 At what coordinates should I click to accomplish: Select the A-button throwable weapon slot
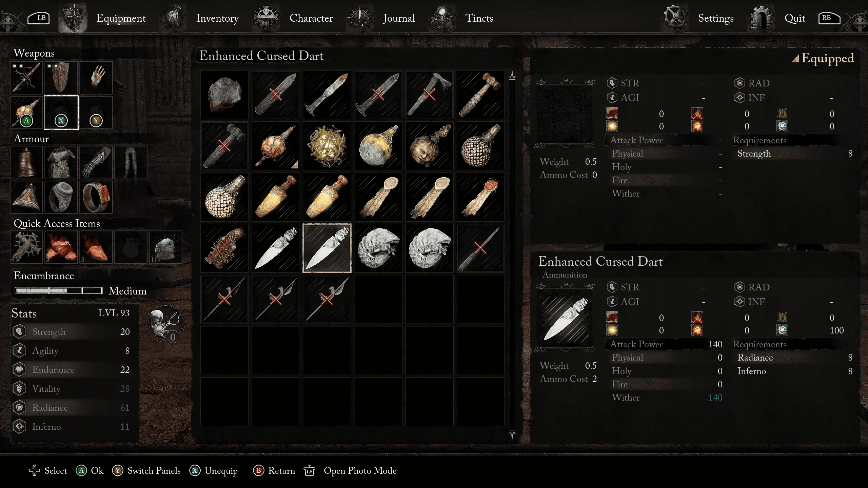point(26,113)
